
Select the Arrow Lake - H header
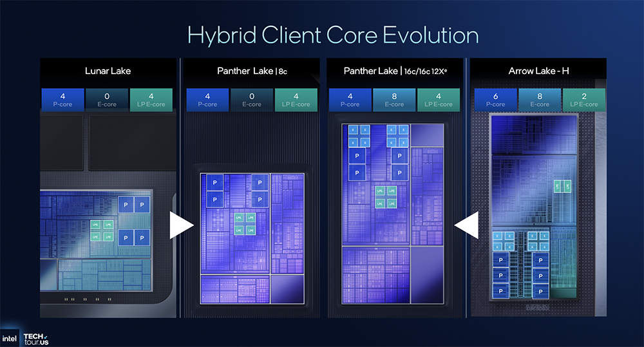point(538,71)
